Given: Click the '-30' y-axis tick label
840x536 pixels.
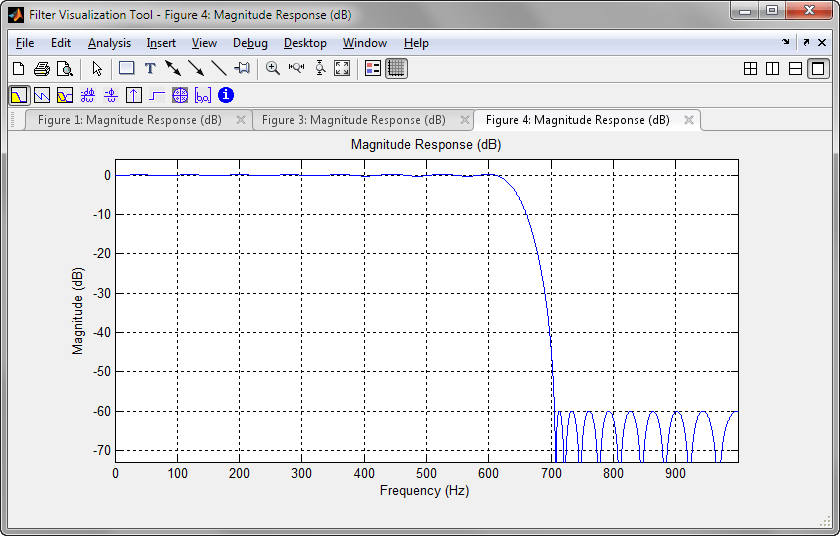Looking at the screenshot, I should [102, 293].
